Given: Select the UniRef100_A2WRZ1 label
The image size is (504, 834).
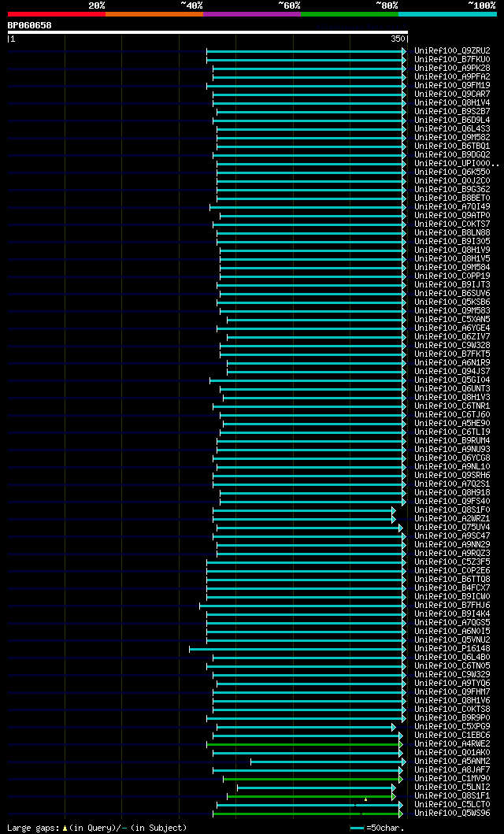Looking at the screenshot, I should pyautogui.click(x=453, y=519).
